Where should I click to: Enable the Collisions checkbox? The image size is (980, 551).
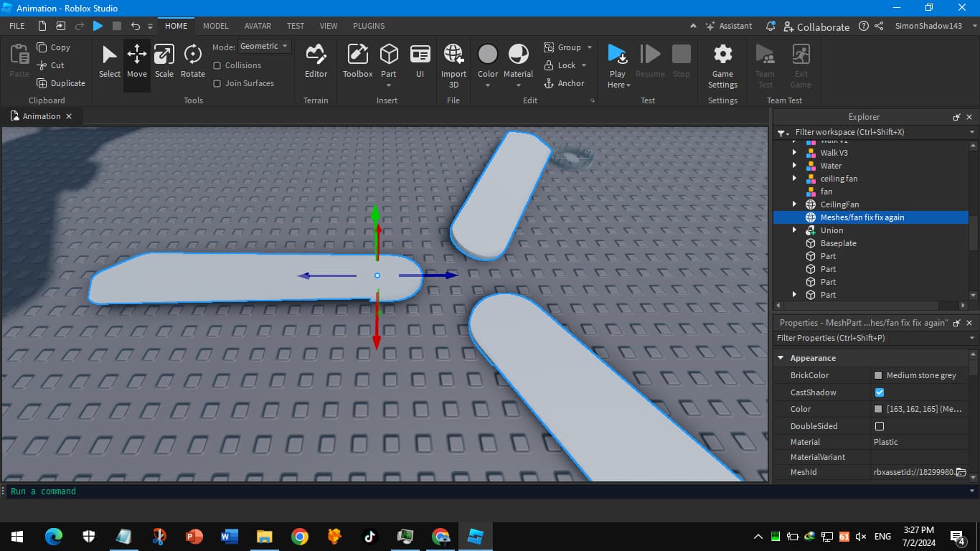[x=217, y=65]
